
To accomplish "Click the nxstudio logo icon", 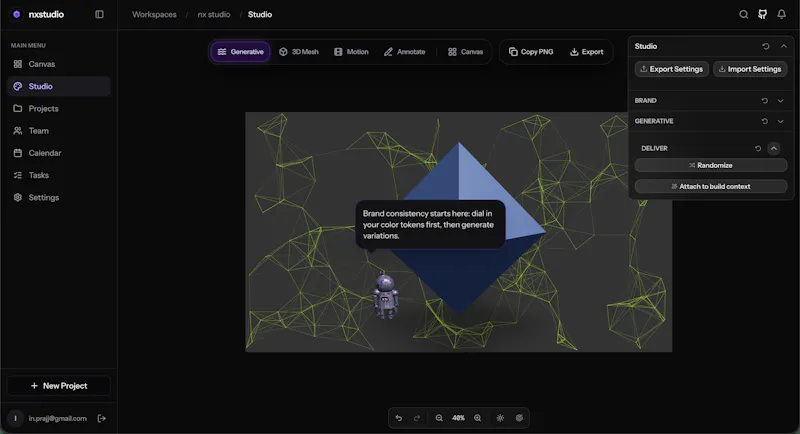I will tap(16, 14).
